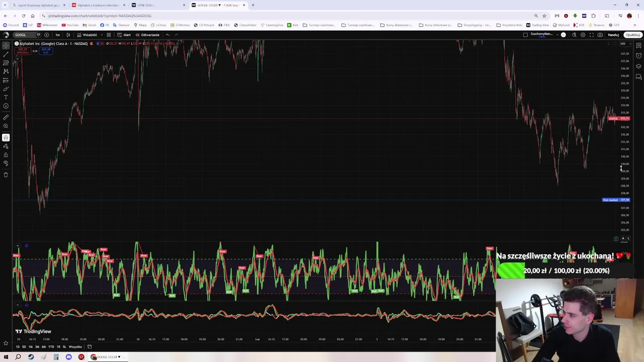
Task: Take chart snapshot with camera icon
Action: click(600, 35)
